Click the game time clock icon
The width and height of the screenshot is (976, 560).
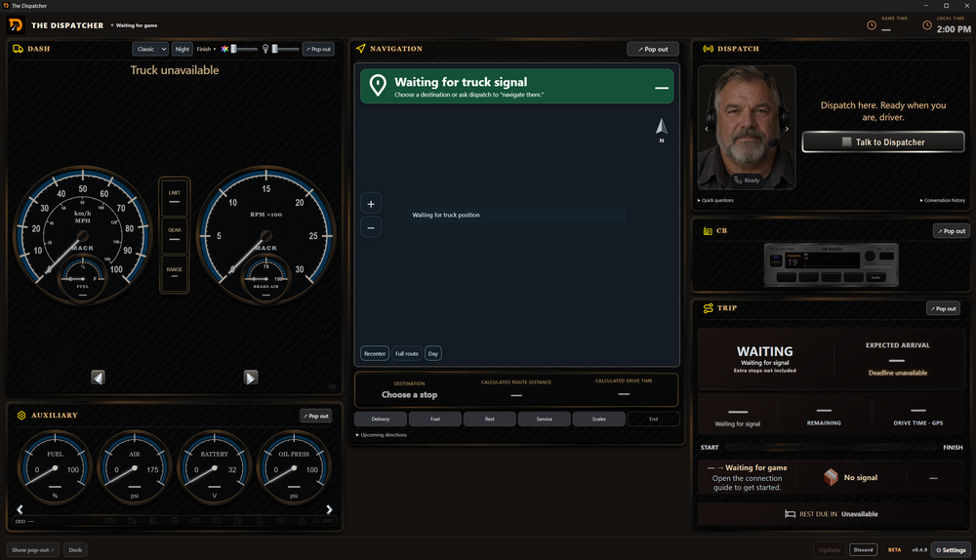872,25
